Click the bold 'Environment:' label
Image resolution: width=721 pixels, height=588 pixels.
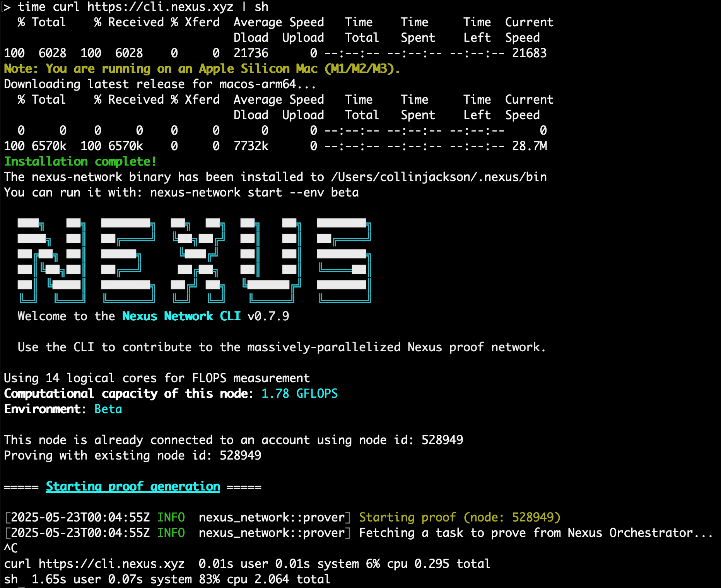tap(45, 409)
